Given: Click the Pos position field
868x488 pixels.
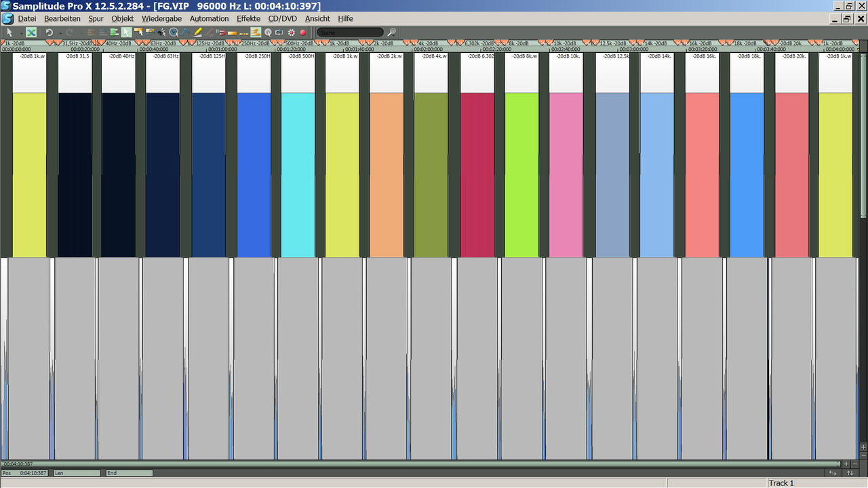Looking at the screenshot, I should coord(26,473).
